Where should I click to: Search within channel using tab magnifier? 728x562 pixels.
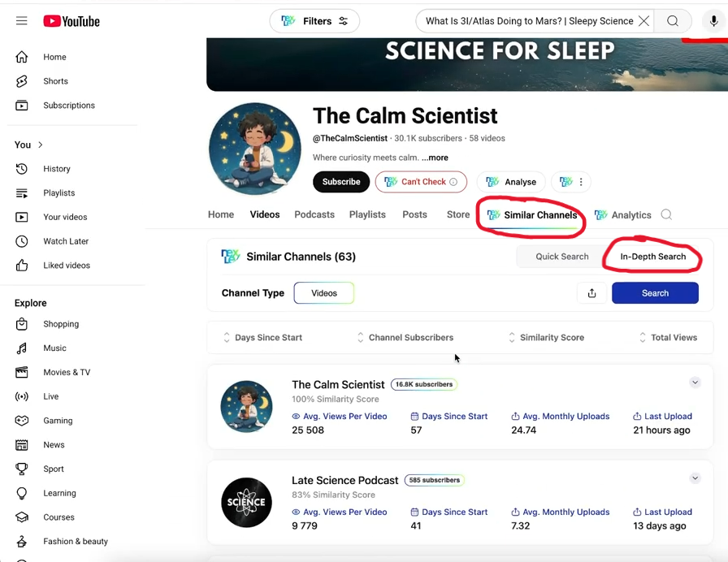(x=666, y=215)
